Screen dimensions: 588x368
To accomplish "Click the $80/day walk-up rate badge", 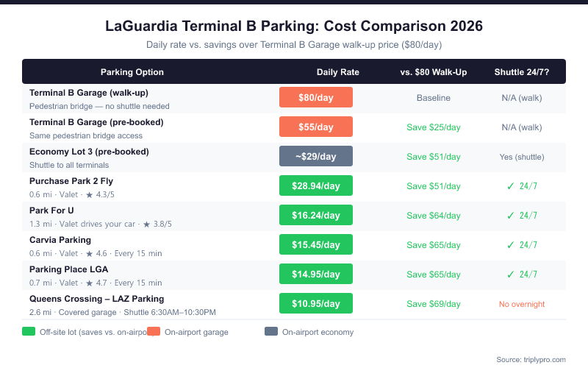I will (316, 97).
